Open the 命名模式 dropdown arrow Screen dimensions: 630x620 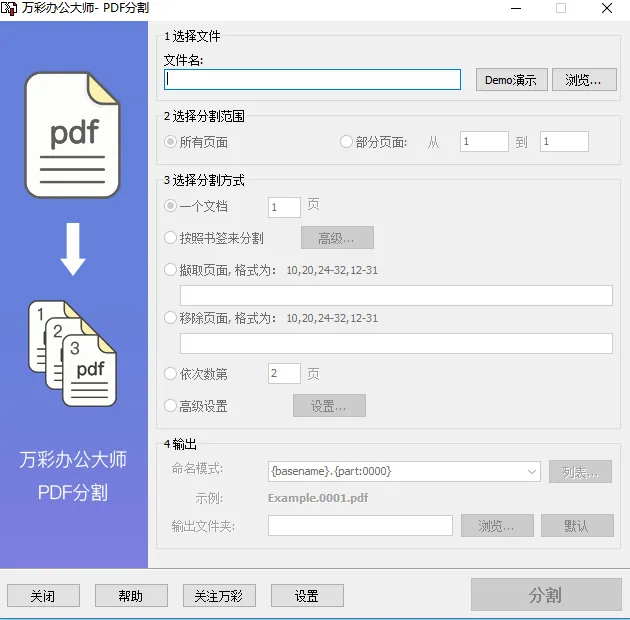tap(532, 471)
